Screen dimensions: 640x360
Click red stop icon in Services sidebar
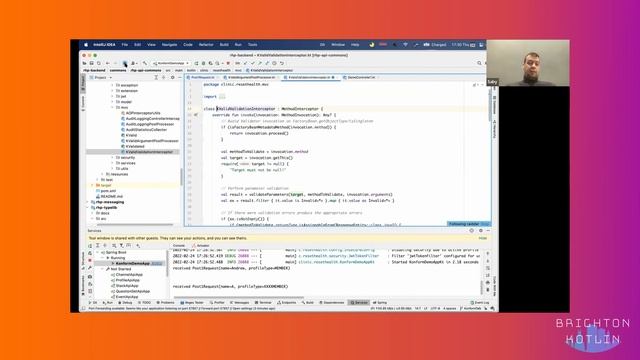tap(90, 260)
